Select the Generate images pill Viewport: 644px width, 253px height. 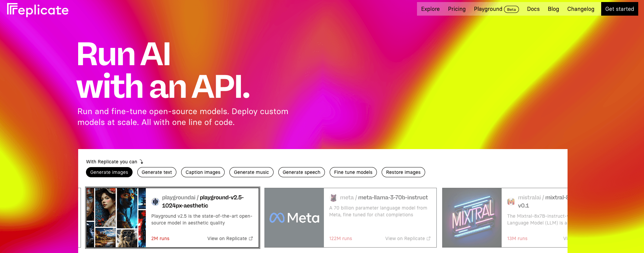tap(109, 172)
